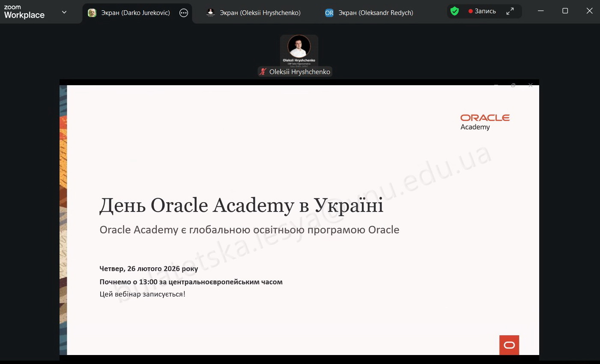Enter full screen with the expand arrows icon
The image size is (600, 364).
(510, 11)
